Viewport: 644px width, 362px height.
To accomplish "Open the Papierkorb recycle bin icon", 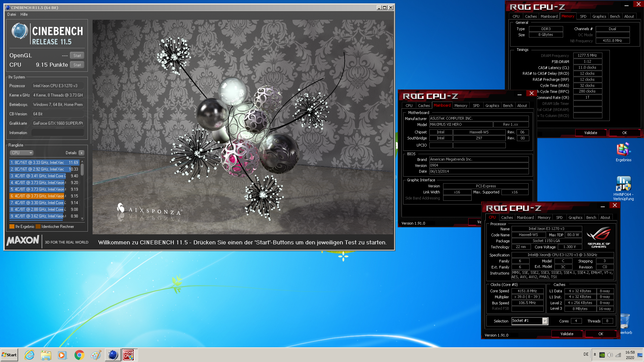I will [x=625, y=324].
